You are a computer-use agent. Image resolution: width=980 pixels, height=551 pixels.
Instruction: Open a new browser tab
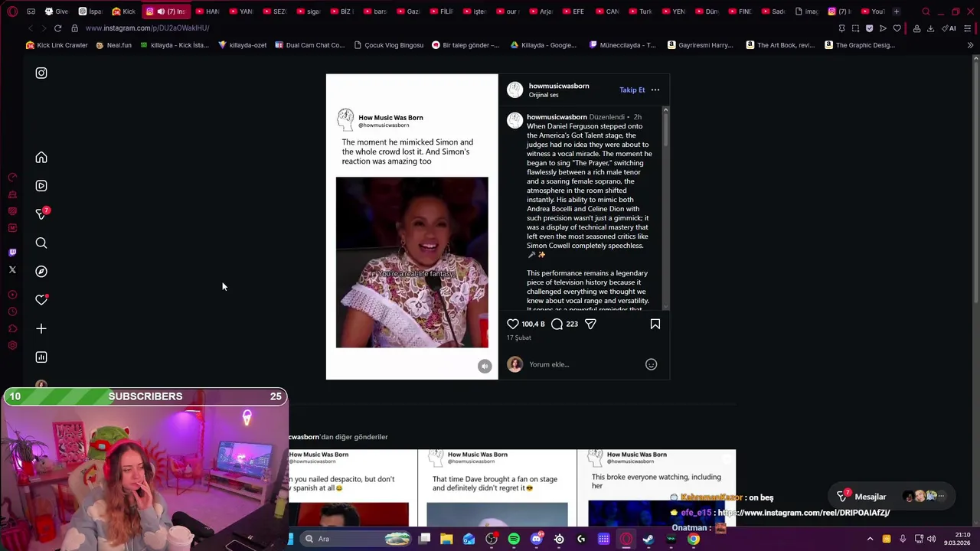click(x=897, y=11)
